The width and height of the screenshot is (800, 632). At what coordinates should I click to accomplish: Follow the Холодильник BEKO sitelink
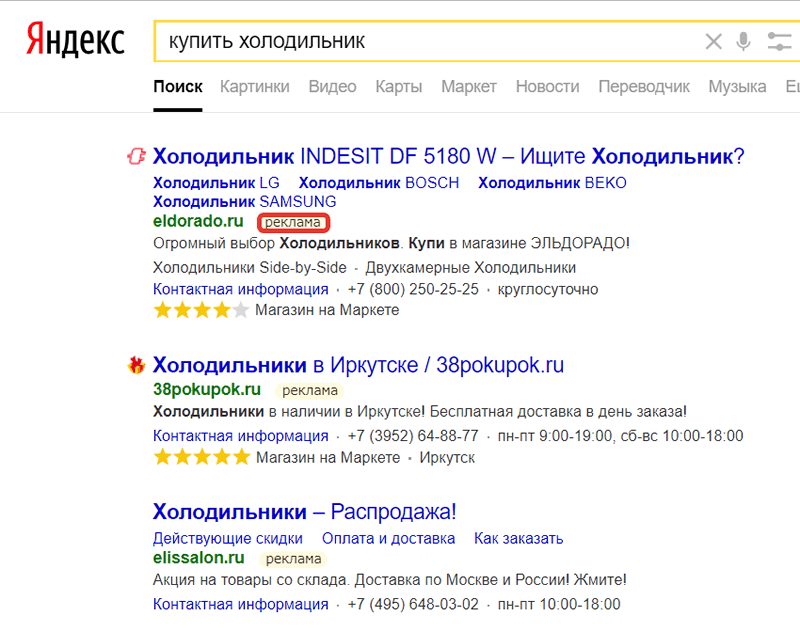pos(553,183)
